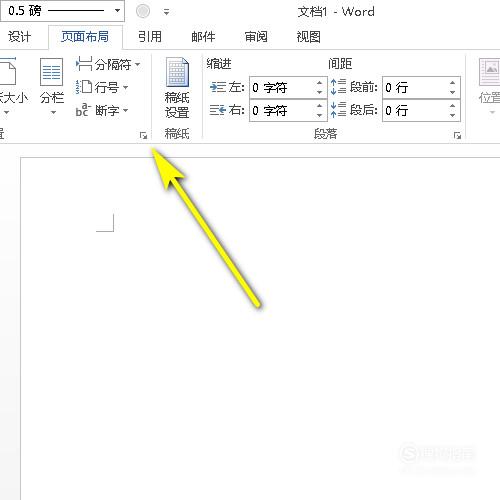The height and width of the screenshot is (500, 500).
Task: Decrease the left indent value
Action: pos(319,92)
